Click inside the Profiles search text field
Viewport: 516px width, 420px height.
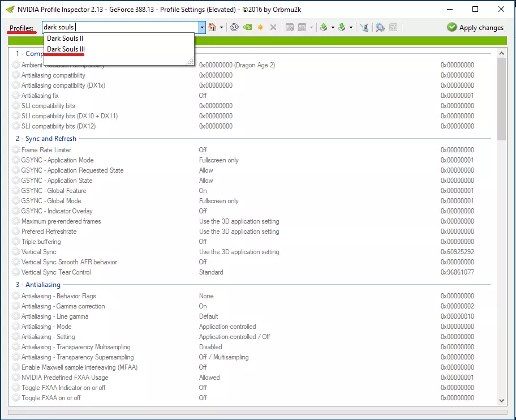pos(121,27)
